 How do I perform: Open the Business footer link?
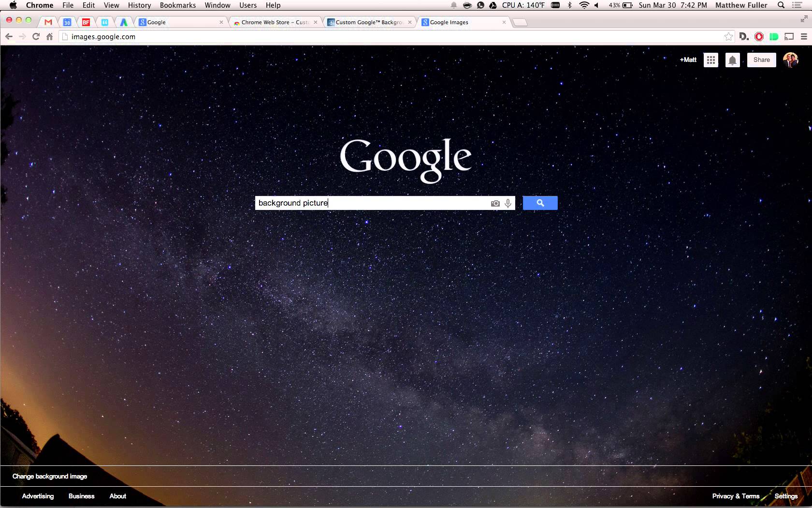coord(81,496)
